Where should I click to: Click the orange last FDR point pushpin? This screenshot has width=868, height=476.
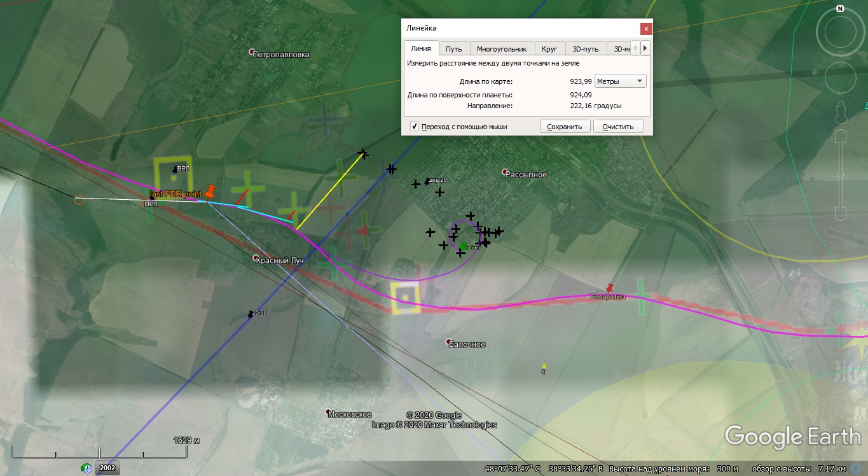(210, 193)
